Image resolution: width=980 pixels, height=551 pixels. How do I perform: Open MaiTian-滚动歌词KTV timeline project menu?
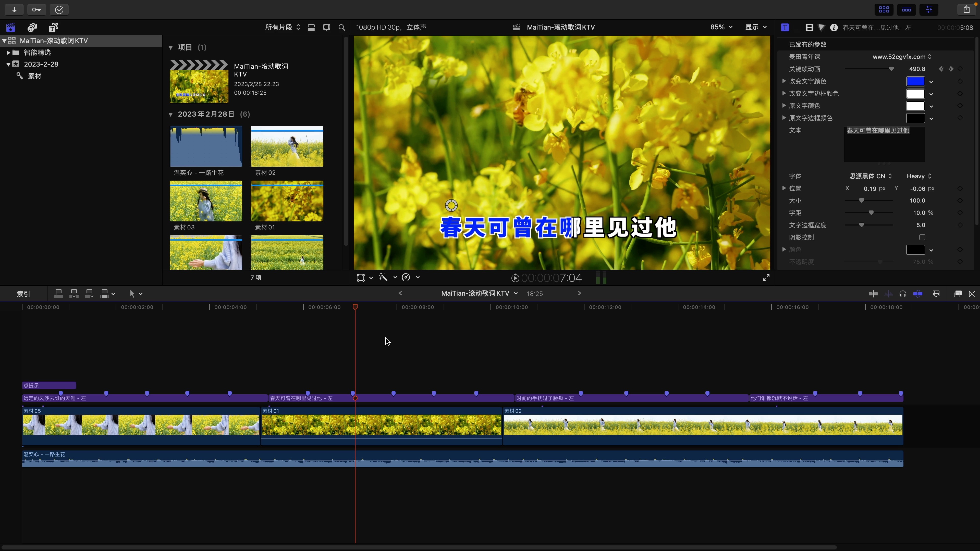click(x=479, y=294)
